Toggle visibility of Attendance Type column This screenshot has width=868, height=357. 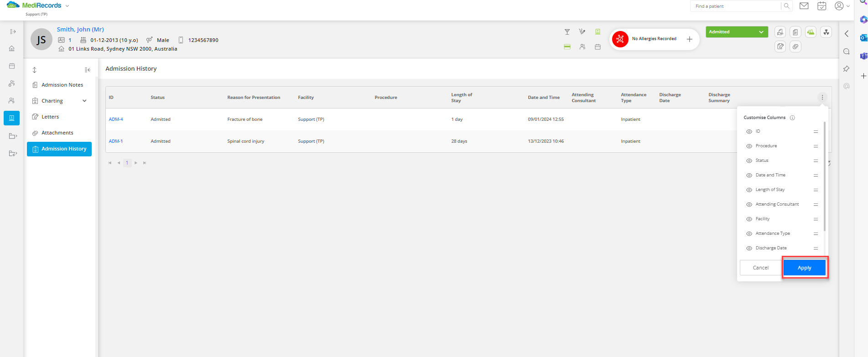click(749, 233)
